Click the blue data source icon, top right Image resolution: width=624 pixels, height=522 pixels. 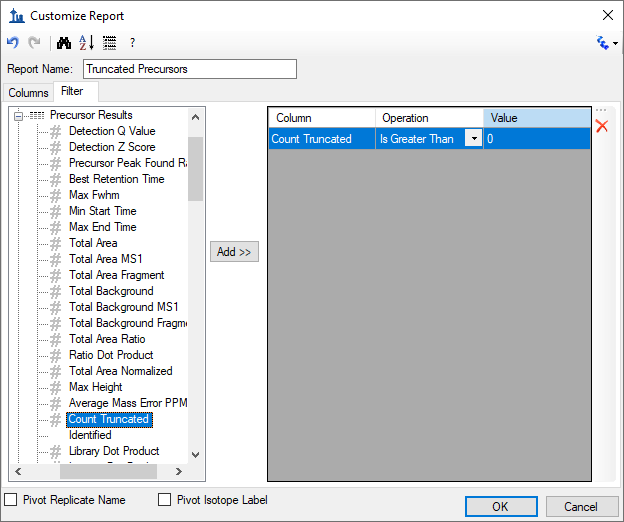pos(602,43)
